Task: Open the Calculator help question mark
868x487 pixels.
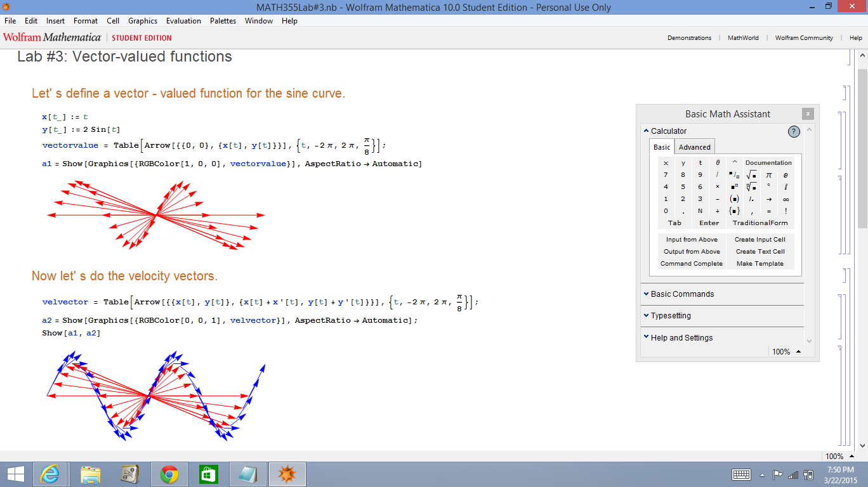Action: pos(794,131)
